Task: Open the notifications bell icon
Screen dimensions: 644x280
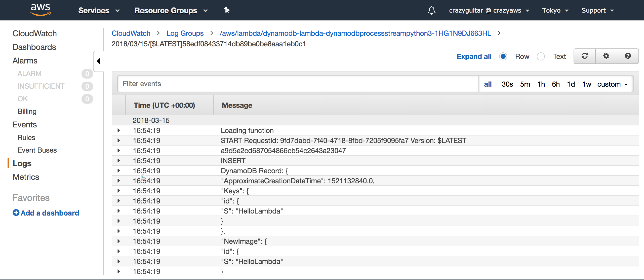Action: click(431, 10)
